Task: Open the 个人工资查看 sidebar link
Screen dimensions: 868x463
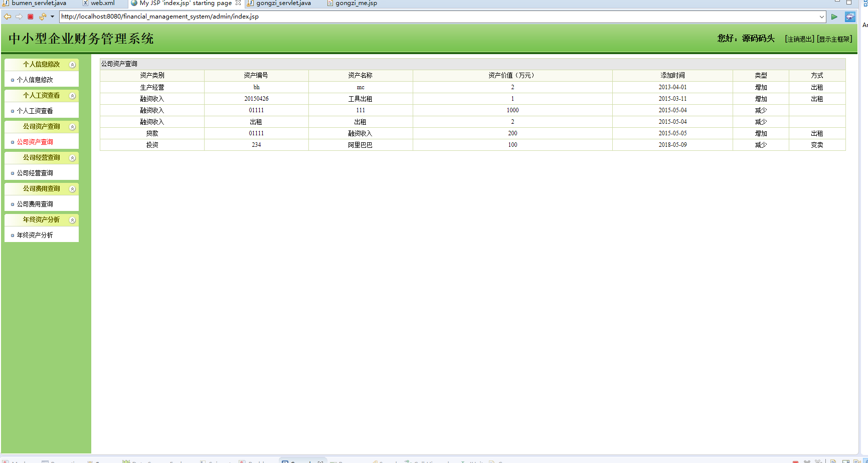Action: click(35, 111)
